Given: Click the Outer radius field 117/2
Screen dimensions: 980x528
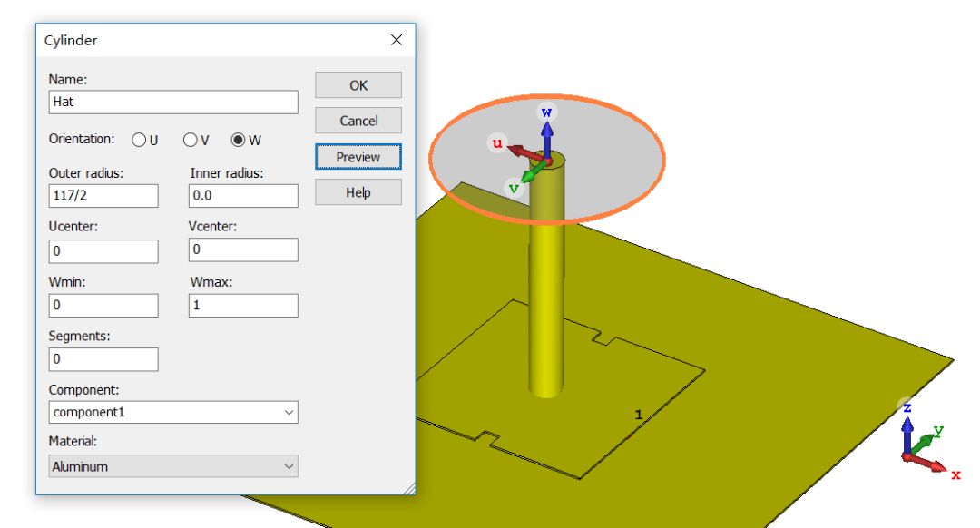Looking at the screenshot, I should coord(103,196).
